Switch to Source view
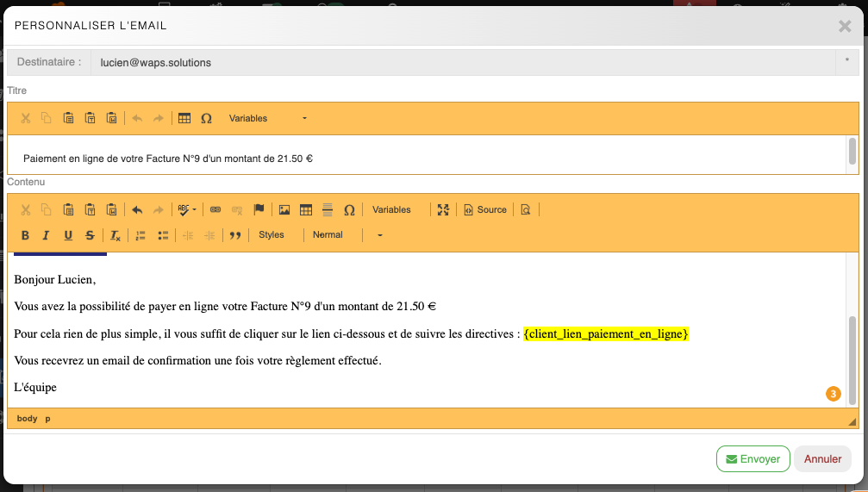 (485, 209)
